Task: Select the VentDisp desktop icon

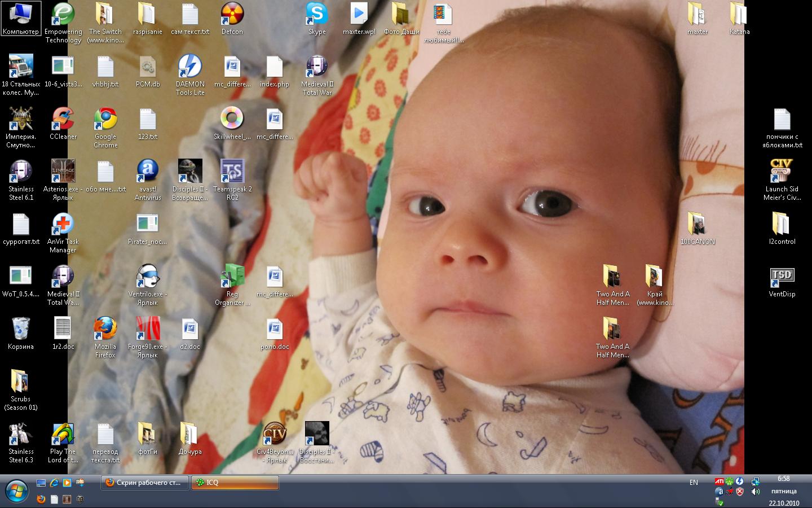Action: [x=782, y=277]
